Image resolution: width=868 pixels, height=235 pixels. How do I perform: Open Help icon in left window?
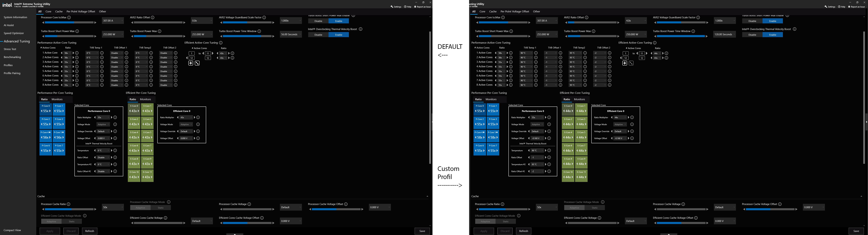coord(405,7)
